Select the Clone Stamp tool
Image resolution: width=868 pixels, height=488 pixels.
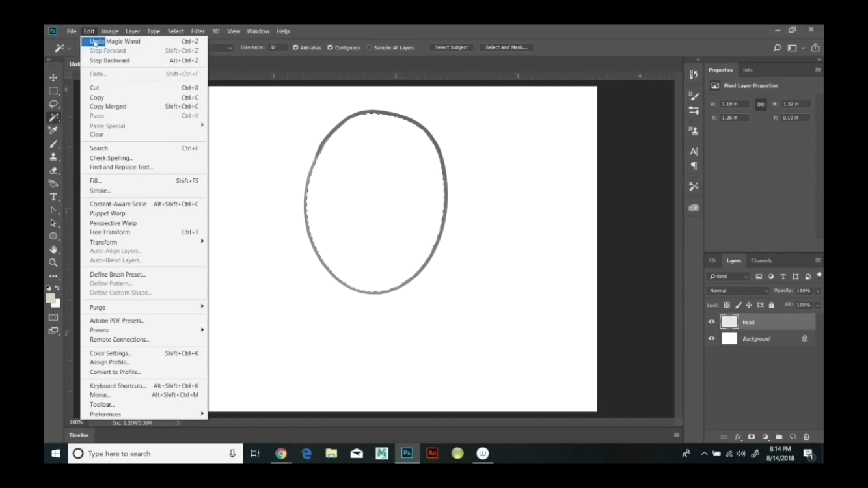[x=54, y=157]
